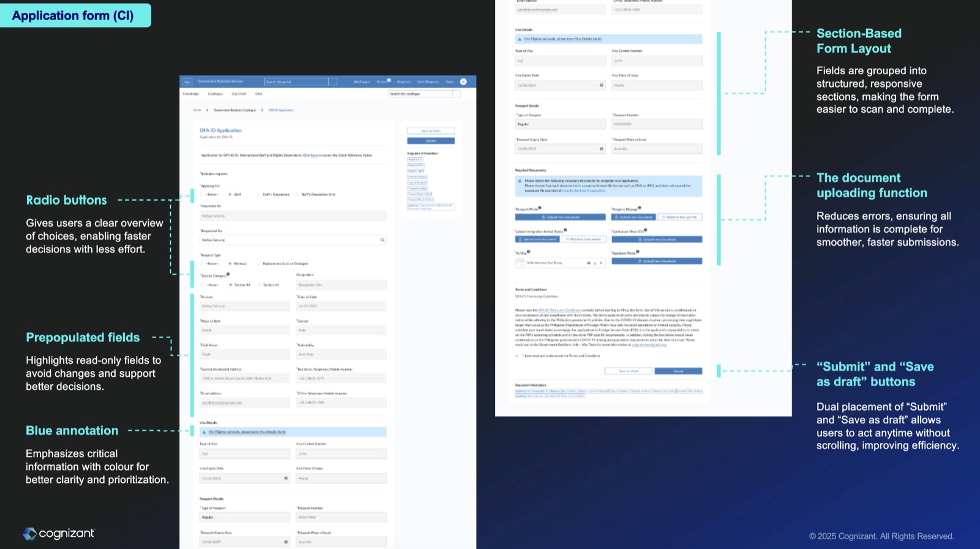980x549 pixels.
Task: Click 'here' link for Quick Reference Guide
Action: click(314, 156)
